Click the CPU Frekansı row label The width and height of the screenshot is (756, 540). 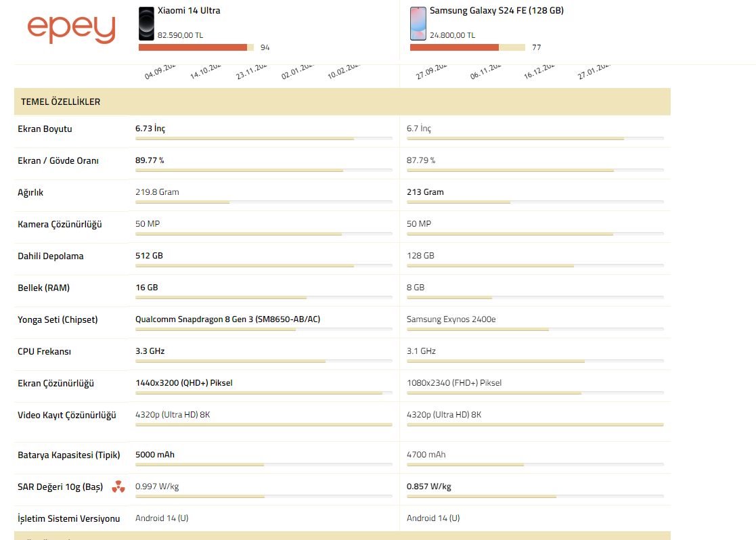tap(45, 351)
